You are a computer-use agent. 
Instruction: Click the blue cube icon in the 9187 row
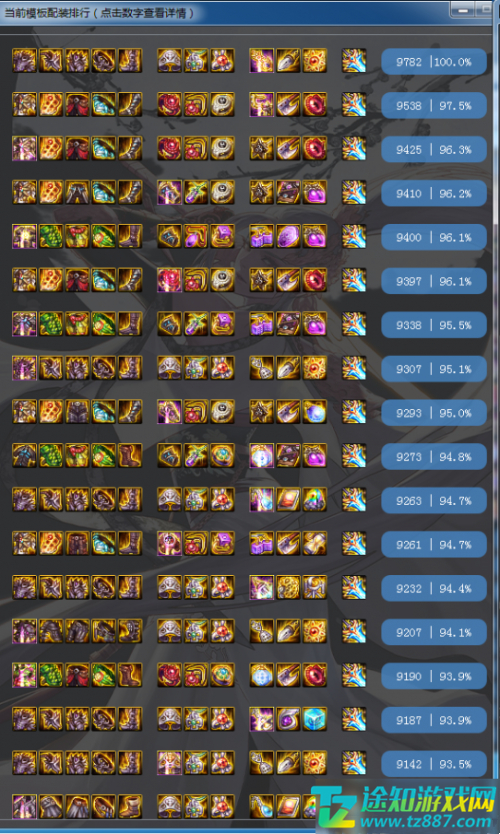[x=314, y=719]
